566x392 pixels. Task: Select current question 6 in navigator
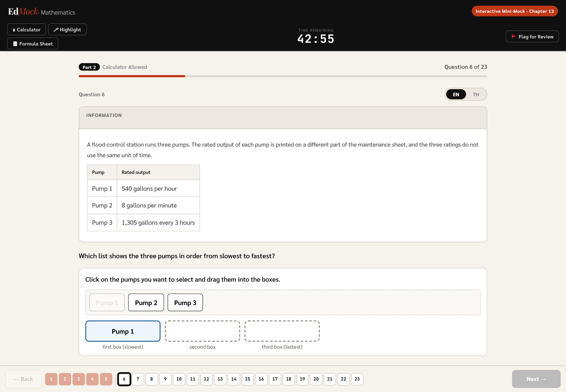click(x=124, y=379)
